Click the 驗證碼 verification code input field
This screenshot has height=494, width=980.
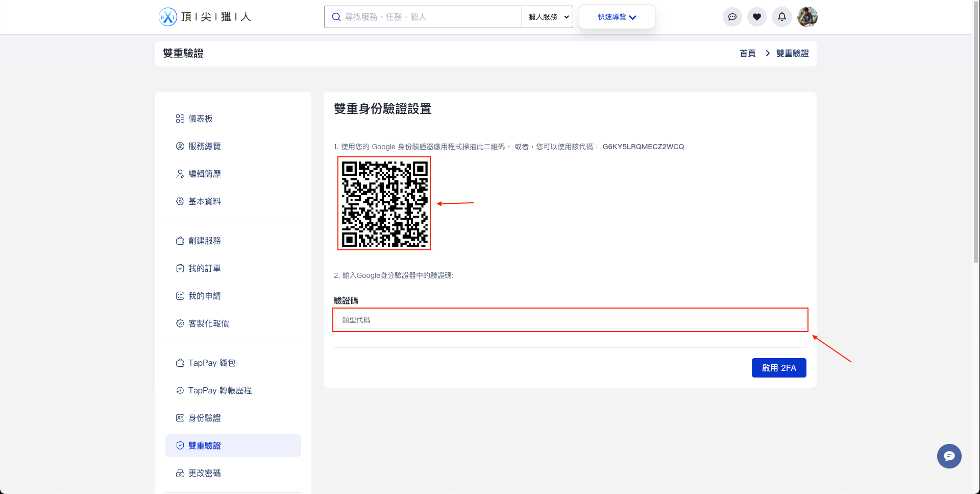tap(570, 320)
